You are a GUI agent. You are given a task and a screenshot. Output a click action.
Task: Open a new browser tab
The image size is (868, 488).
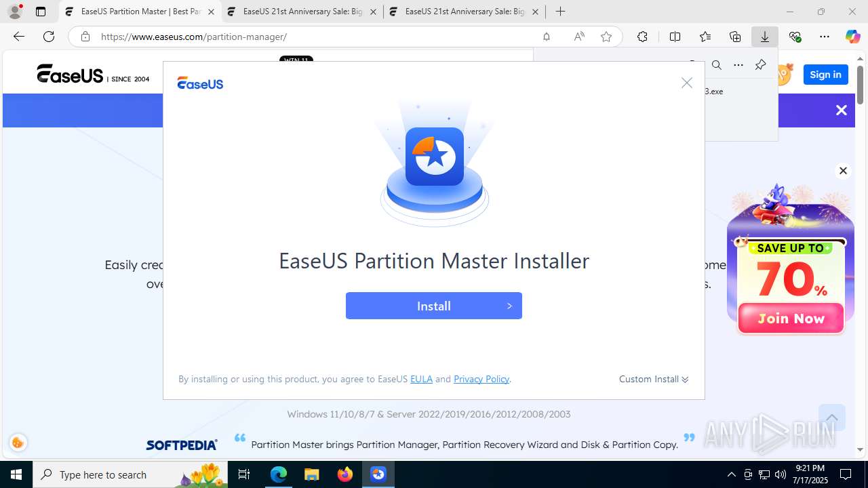pos(560,12)
